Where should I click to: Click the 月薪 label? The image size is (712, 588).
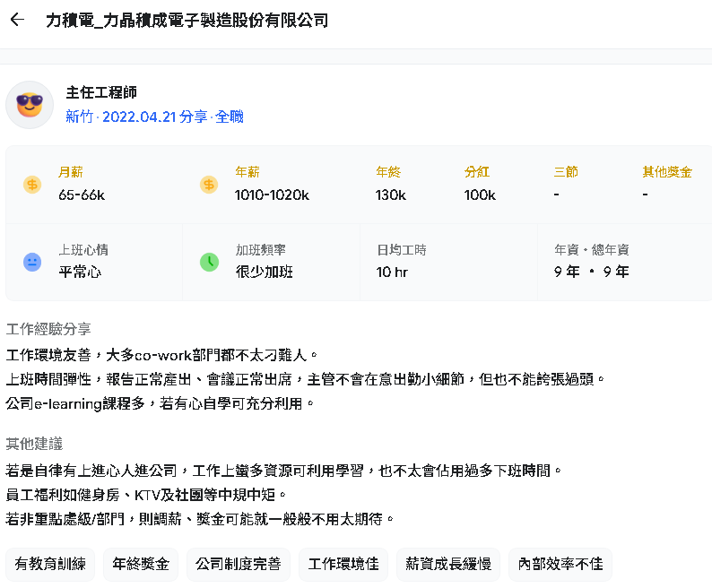[x=70, y=172]
